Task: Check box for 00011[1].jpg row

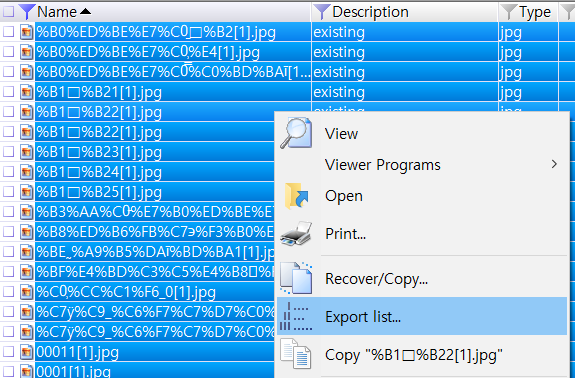Action: (x=8, y=352)
